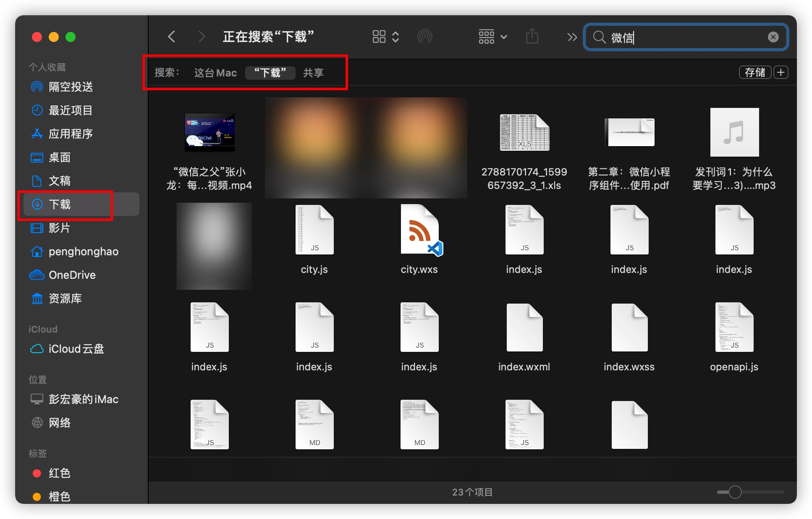Click the Share toolbar icon
The height and width of the screenshot is (519, 812).
tap(532, 37)
